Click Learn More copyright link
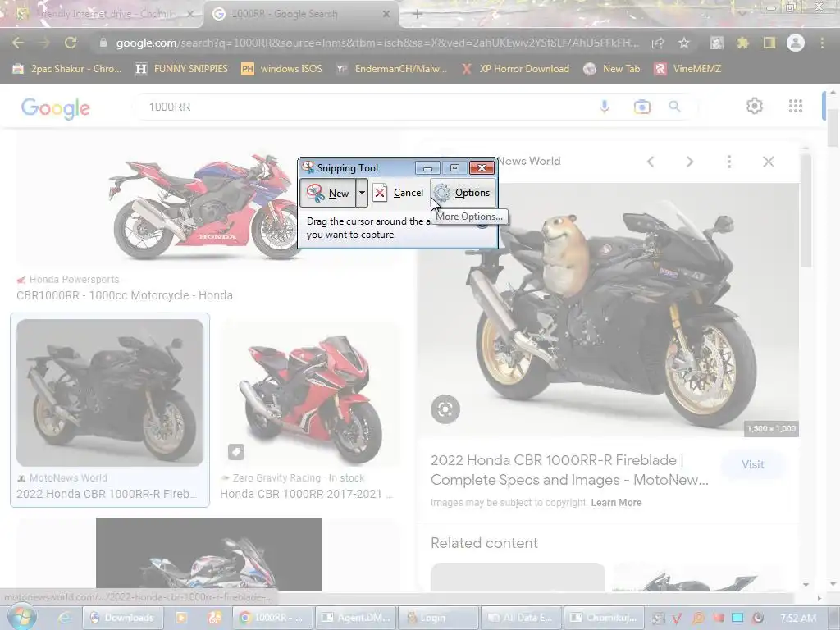This screenshot has width=840, height=630. pyautogui.click(x=616, y=503)
